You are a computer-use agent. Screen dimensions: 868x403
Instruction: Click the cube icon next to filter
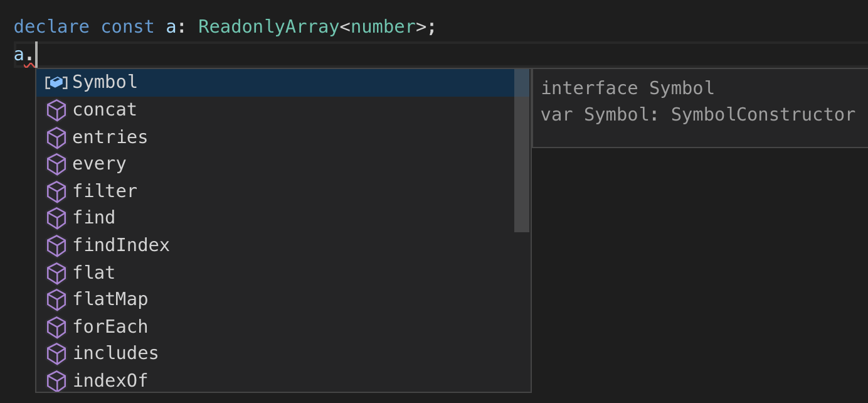click(56, 191)
